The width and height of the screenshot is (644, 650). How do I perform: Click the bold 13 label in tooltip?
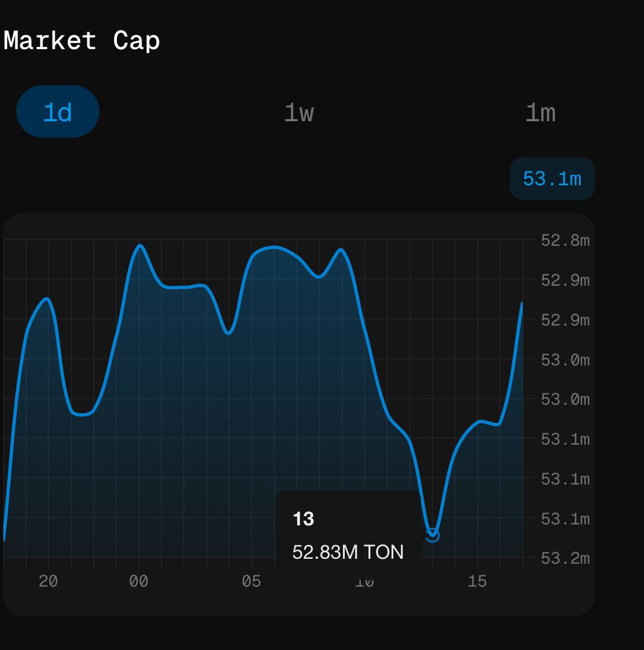[303, 518]
